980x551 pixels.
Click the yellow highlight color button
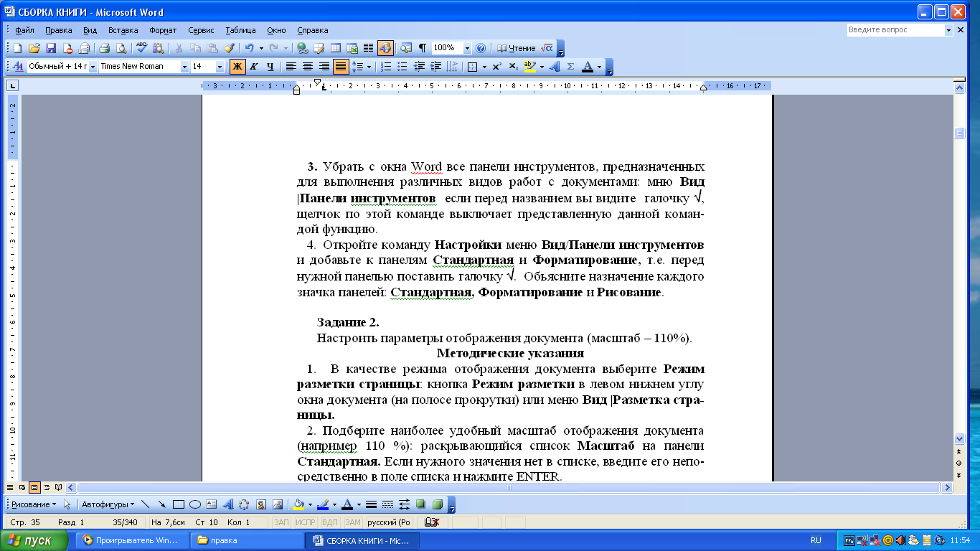[x=530, y=67]
